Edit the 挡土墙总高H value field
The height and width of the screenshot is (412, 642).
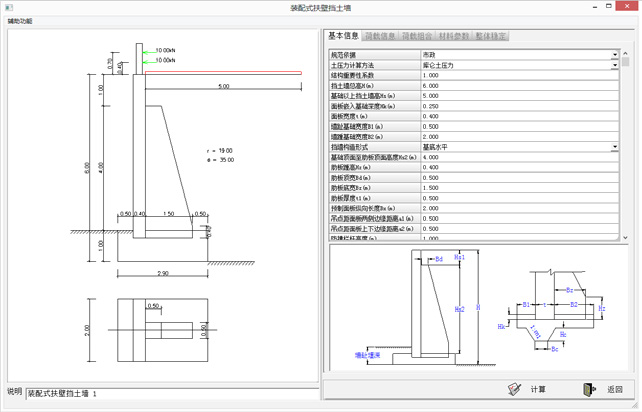(x=520, y=86)
